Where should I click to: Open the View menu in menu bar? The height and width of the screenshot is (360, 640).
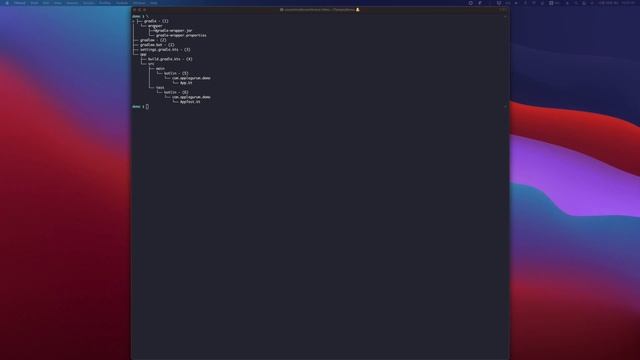tap(58, 3)
